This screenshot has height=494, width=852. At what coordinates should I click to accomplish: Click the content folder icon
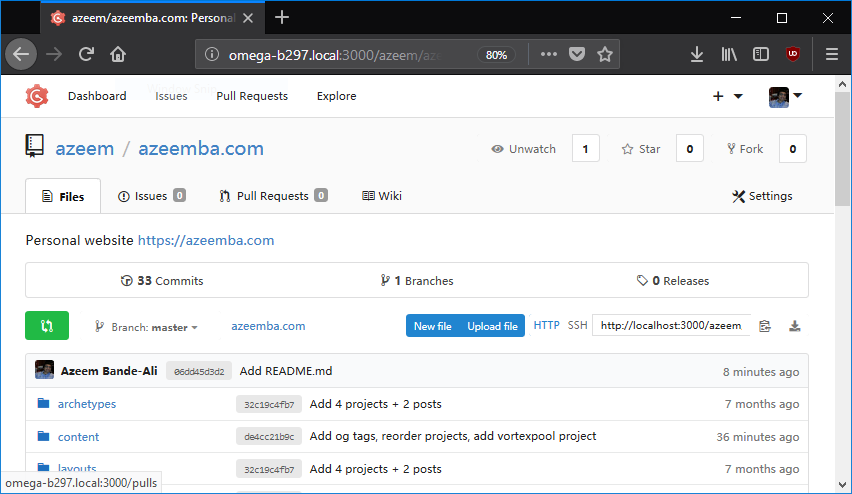43,436
